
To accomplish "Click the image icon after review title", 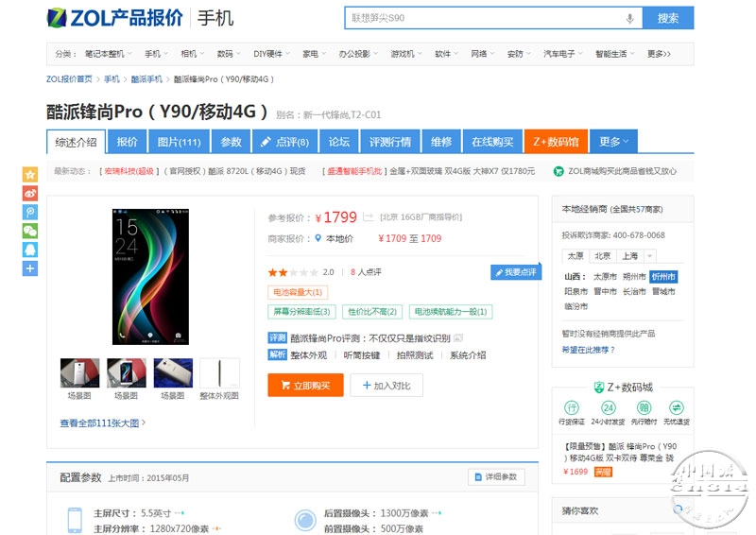I will (x=458, y=338).
